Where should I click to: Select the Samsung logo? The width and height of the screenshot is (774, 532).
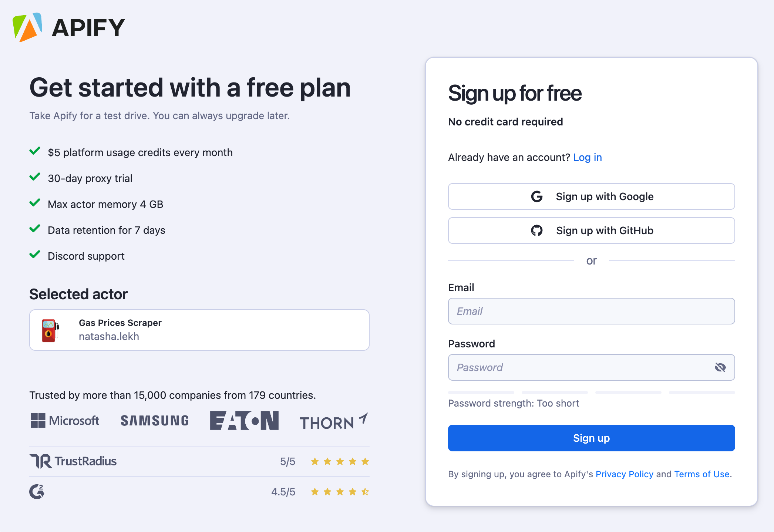coord(154,421)
